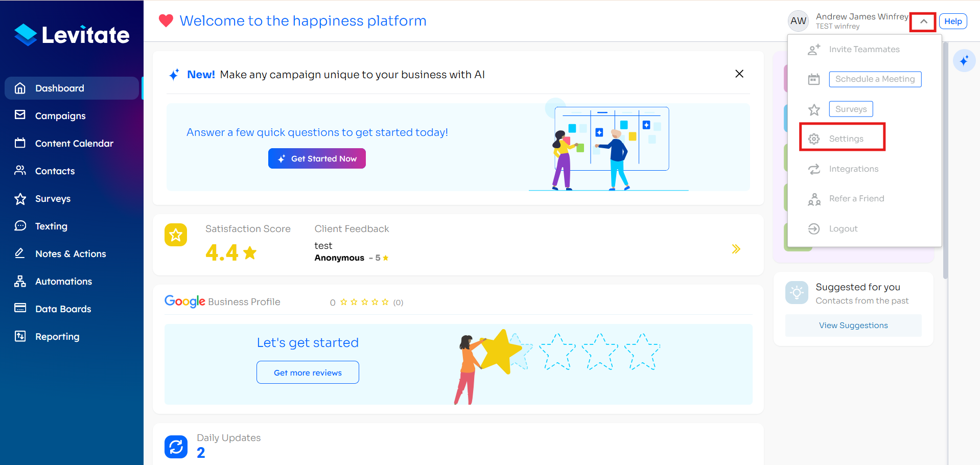Click the Daily Updates count 2
Screen dimensions: 980x465
point(201,453)
